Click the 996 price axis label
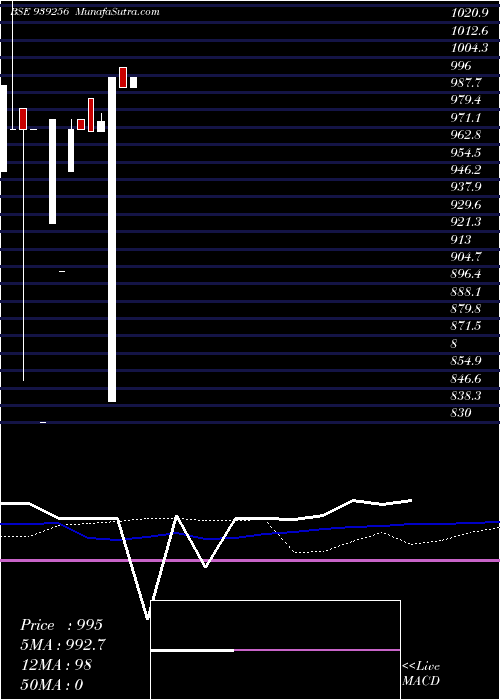500x700 pixels. 461,66
